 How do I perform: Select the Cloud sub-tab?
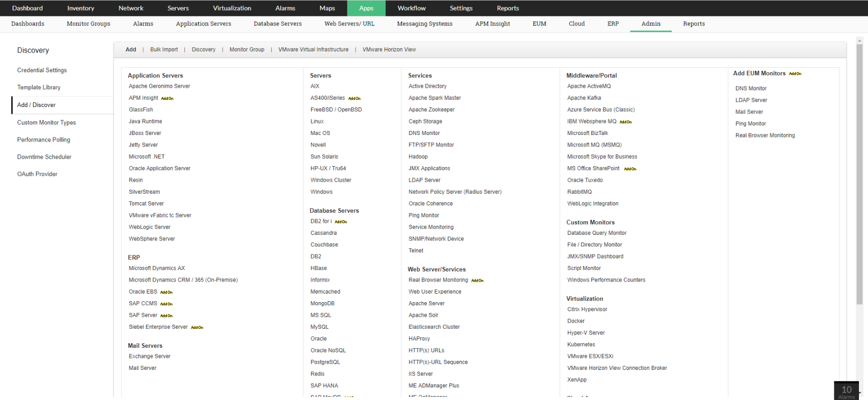(577, 24)
